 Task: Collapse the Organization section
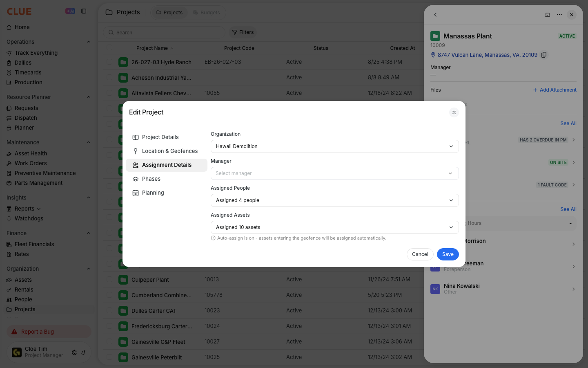point(89,269)
